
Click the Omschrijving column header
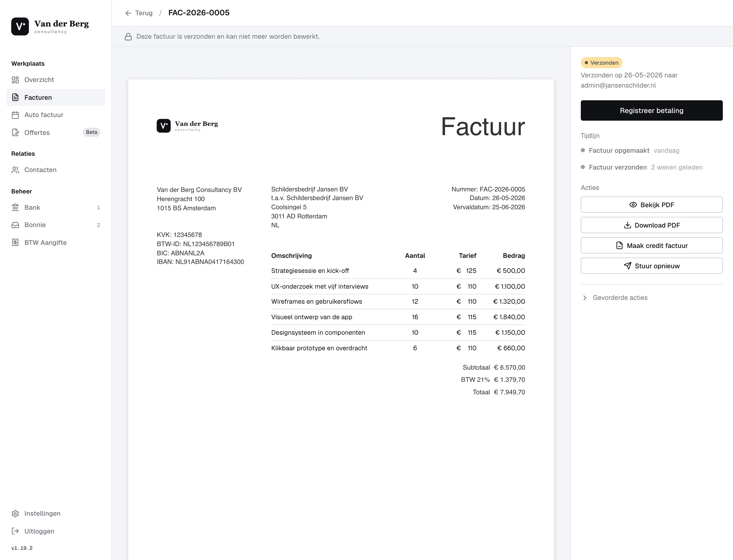point(291,256)
